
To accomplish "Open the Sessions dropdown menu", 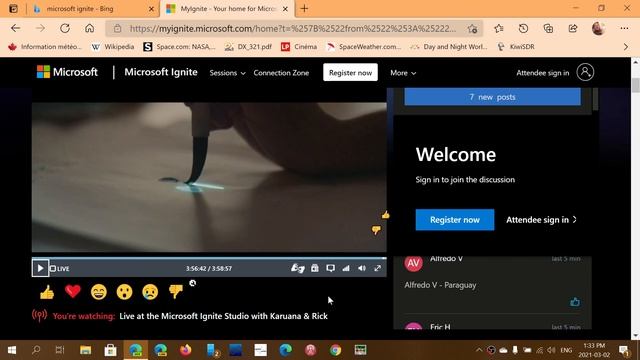I will pyautogui.click(x=227, y=73).
